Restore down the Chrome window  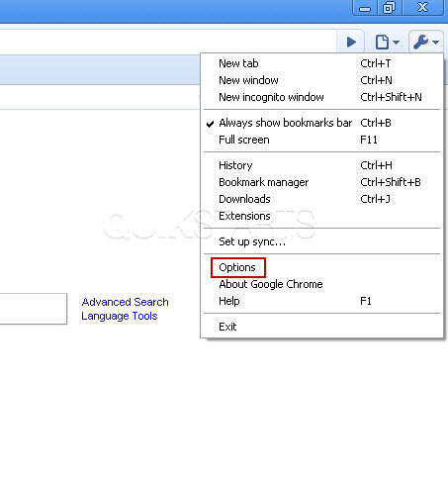click(x=390, y=8)
